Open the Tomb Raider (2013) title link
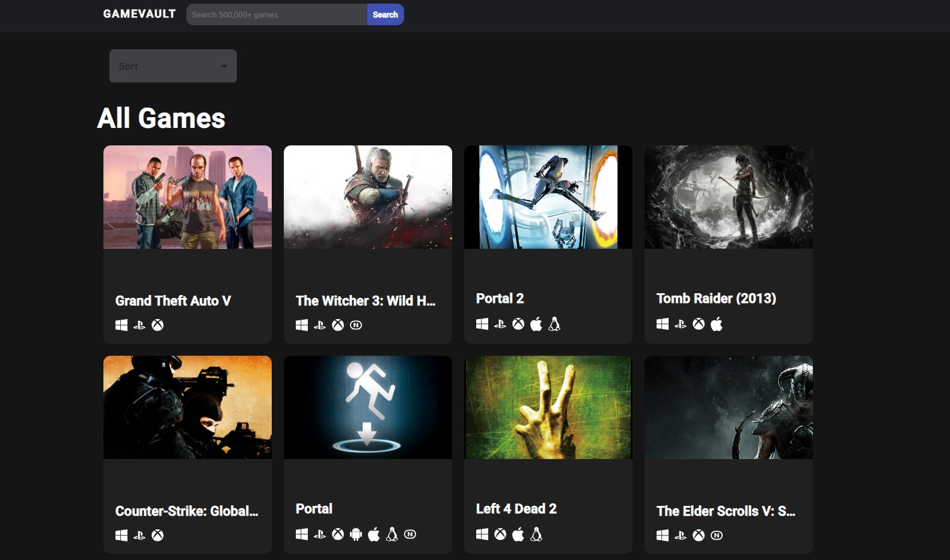Viewport: 950px width, 560px height. (x=716, y=299)
